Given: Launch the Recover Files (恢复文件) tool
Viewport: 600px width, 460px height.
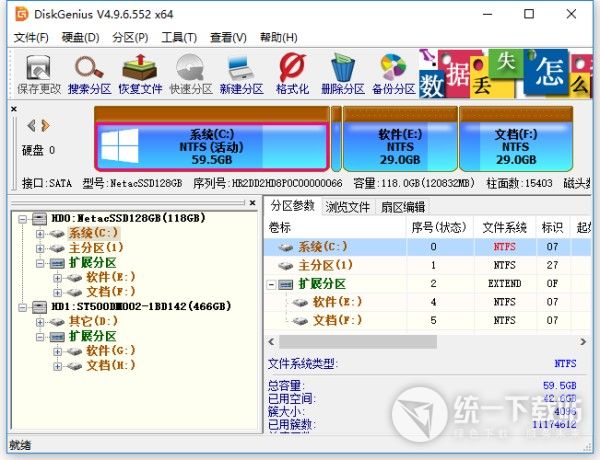Looking at the screenshot, I should click(x=140, y=75).
